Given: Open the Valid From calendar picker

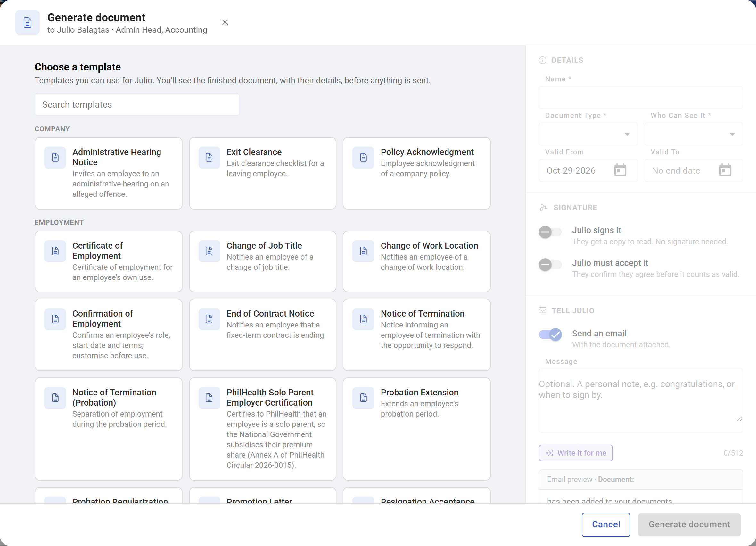Looking at the screenshot, I should (620, 170).
